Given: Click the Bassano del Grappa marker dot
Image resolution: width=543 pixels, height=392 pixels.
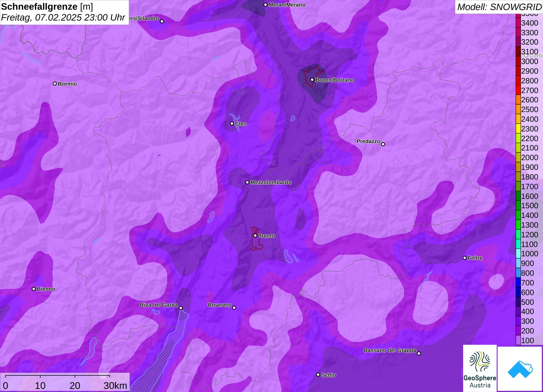Looking at the screenshot, I should pyautogui.click(x=419, y=353).
